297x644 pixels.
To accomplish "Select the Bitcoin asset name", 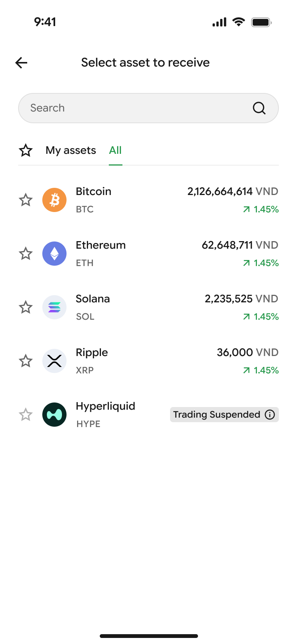I will [93, 191].
